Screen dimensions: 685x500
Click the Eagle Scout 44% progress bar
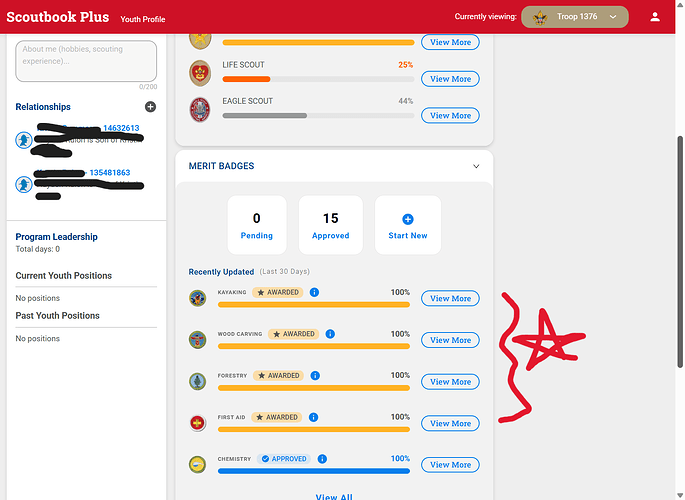[318, 116]
